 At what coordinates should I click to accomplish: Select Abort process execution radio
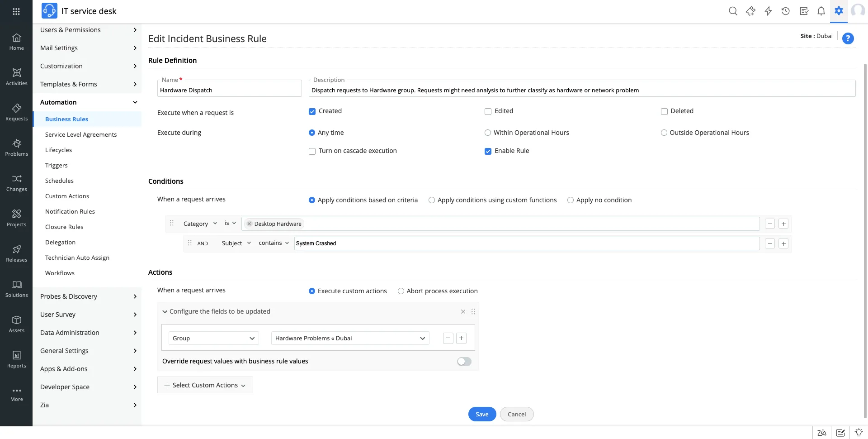click(401, 291)
